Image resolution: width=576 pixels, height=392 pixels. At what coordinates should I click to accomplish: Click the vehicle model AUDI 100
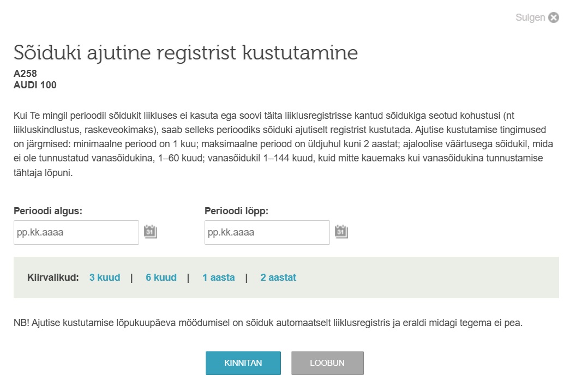coord(35,85)
